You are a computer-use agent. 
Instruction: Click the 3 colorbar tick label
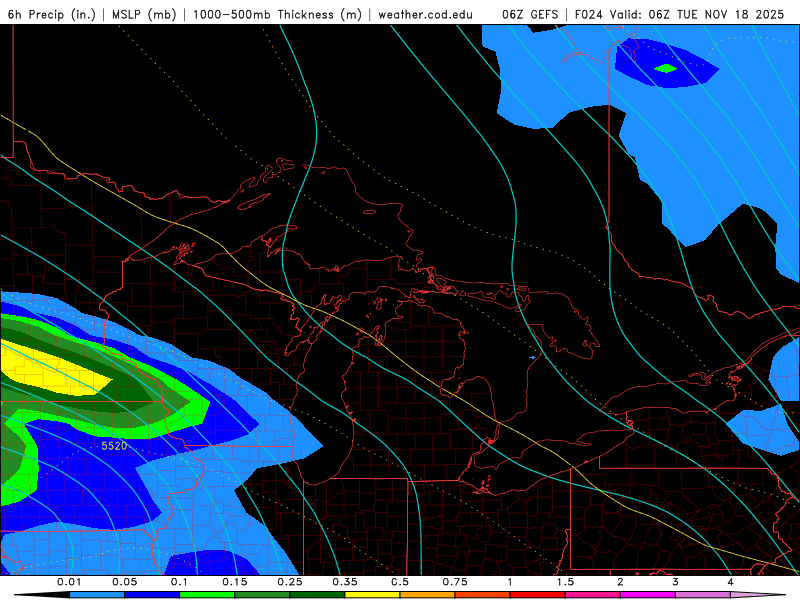point(676,582)
